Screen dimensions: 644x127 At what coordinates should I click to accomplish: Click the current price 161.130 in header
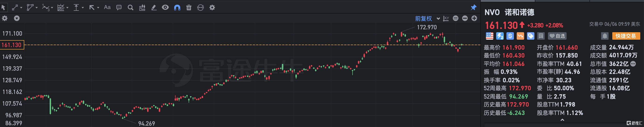(x=501, y=25)
